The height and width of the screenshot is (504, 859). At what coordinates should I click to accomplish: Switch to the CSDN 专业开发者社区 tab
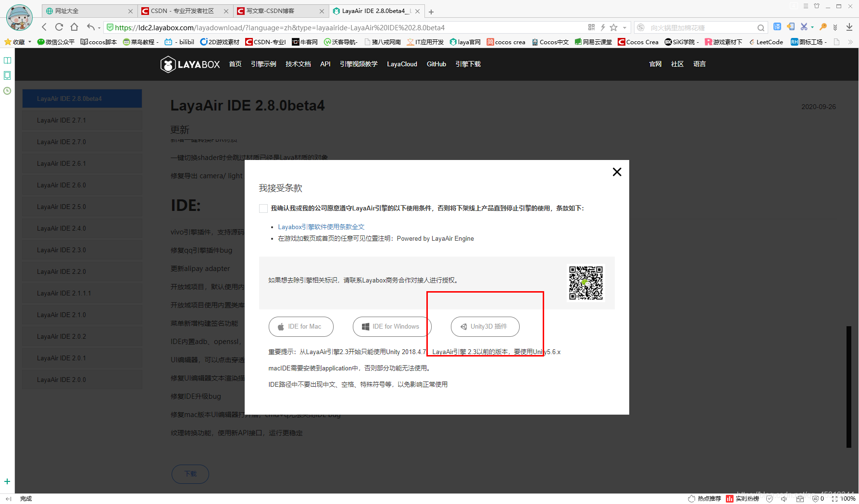click(x=183, y=11)
